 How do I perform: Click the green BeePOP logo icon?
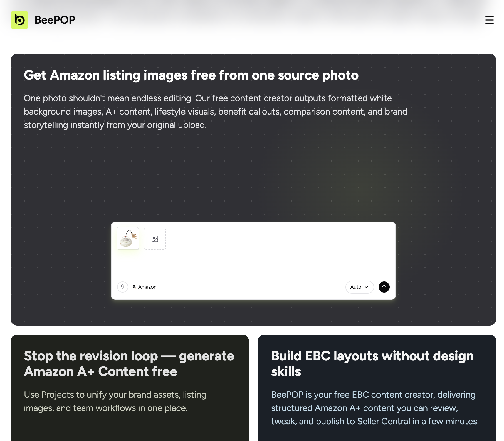[x=19, y=20]
